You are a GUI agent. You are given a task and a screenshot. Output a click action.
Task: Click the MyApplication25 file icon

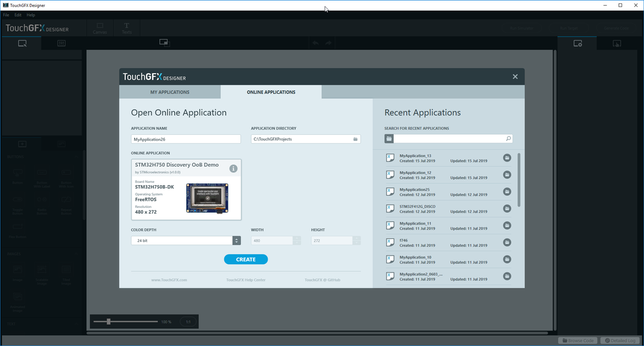(390, 192)
